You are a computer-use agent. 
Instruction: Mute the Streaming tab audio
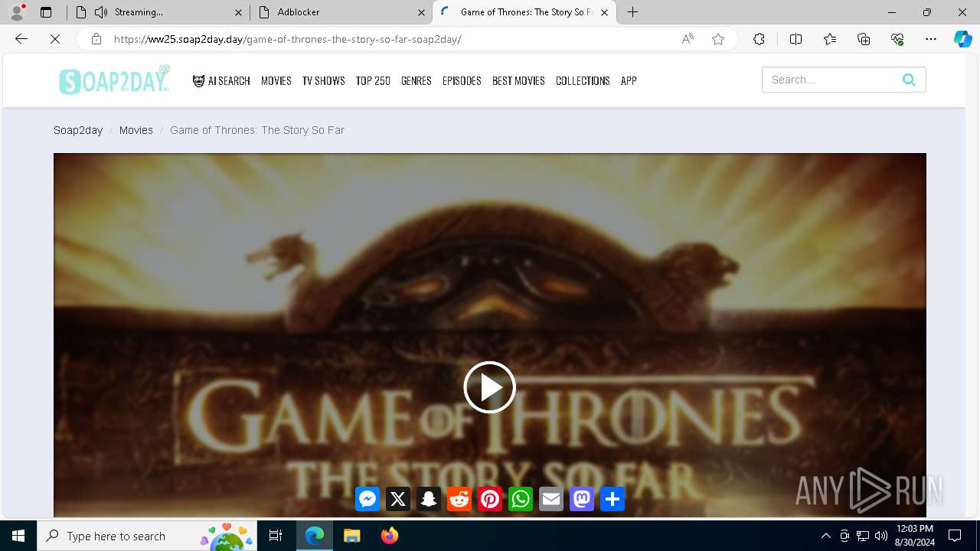tap(101, 12)
